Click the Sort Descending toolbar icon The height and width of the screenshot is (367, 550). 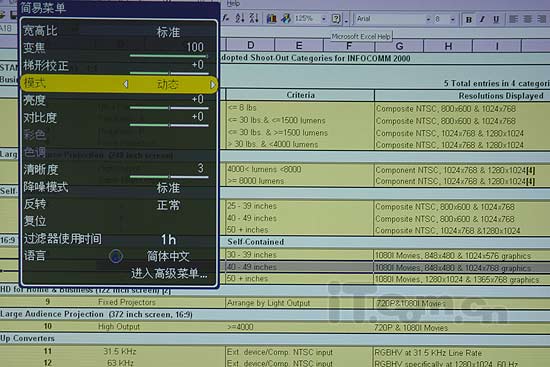254,18
